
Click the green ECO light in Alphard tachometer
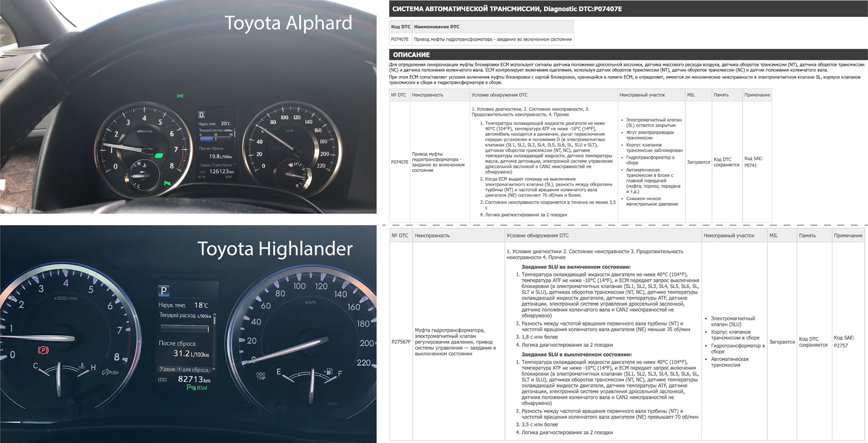coord(159,156)
